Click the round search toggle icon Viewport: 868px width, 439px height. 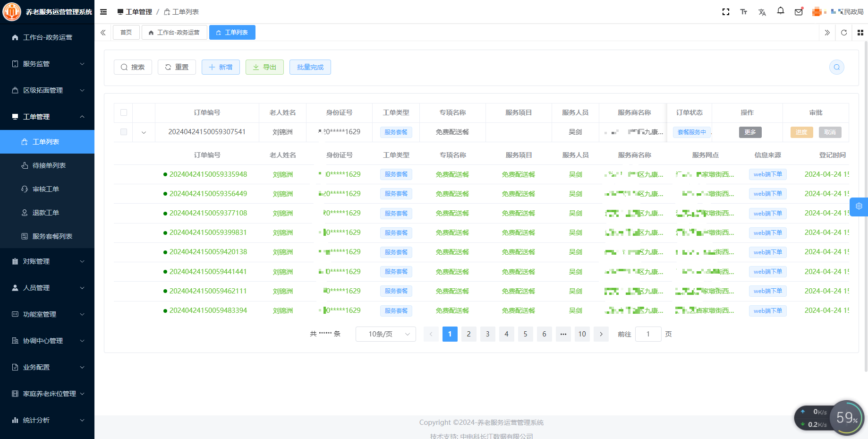pos(837,67)
